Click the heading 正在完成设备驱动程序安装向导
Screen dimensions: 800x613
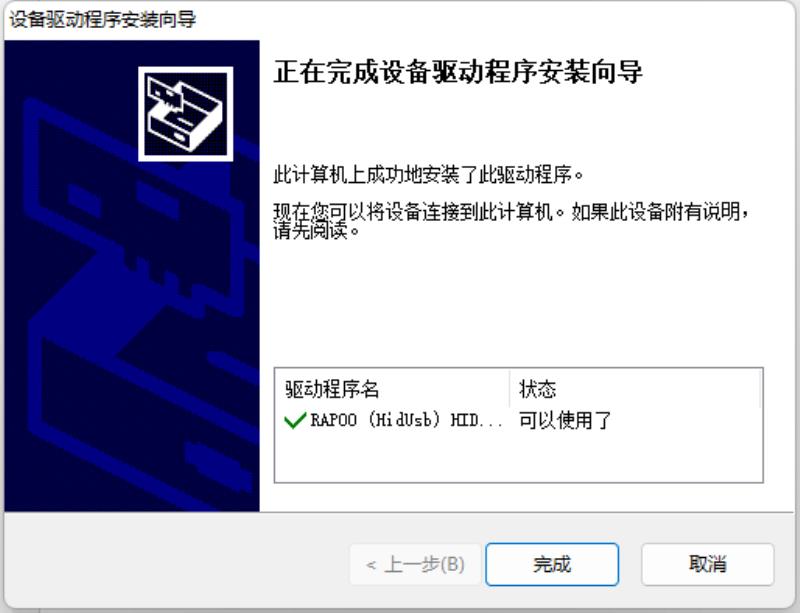[458, 71]
